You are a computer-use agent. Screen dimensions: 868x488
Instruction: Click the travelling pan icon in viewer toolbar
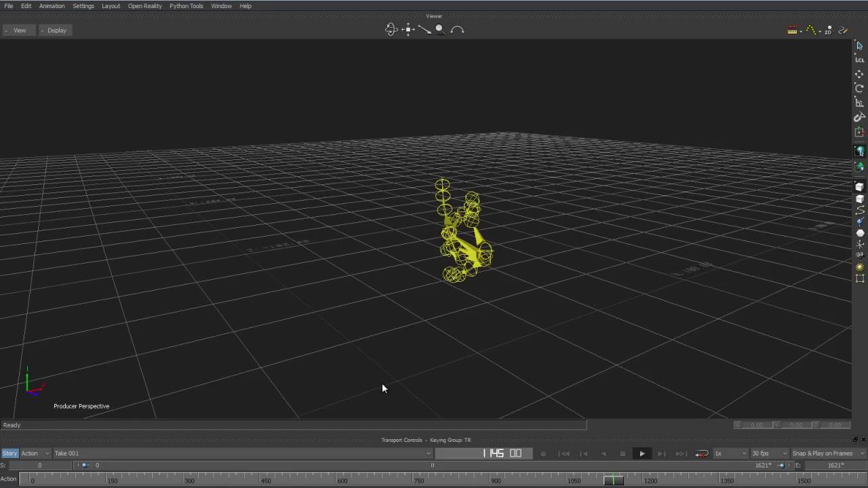408,29
